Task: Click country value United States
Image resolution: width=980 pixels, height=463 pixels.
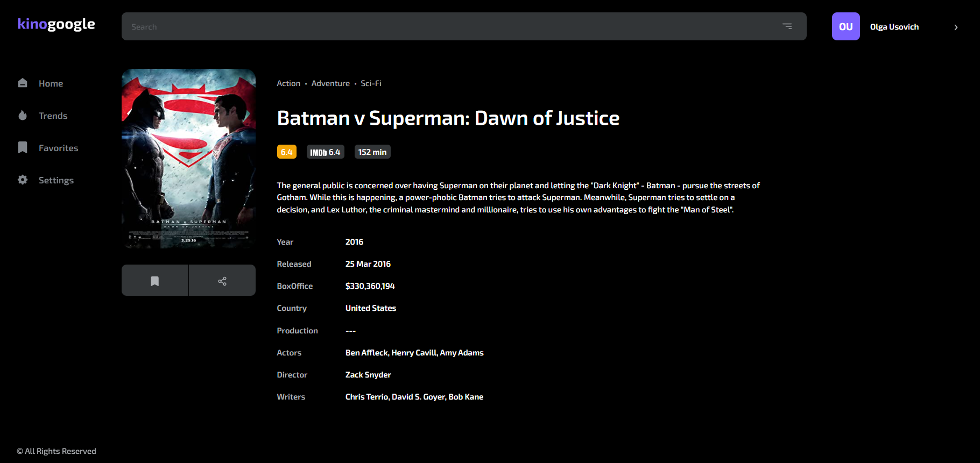Action: point(371,308)
